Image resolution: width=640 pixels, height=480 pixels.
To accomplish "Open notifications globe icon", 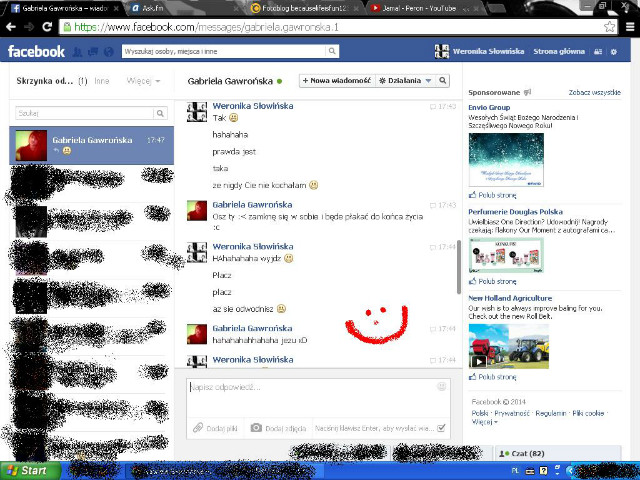I will [109, 52].
